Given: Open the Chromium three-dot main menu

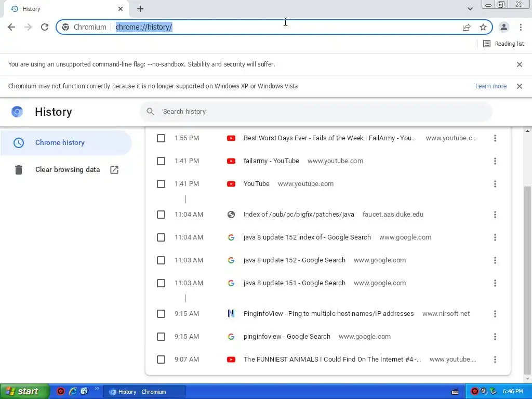Looking at the screenshot, I should point(521,27).
